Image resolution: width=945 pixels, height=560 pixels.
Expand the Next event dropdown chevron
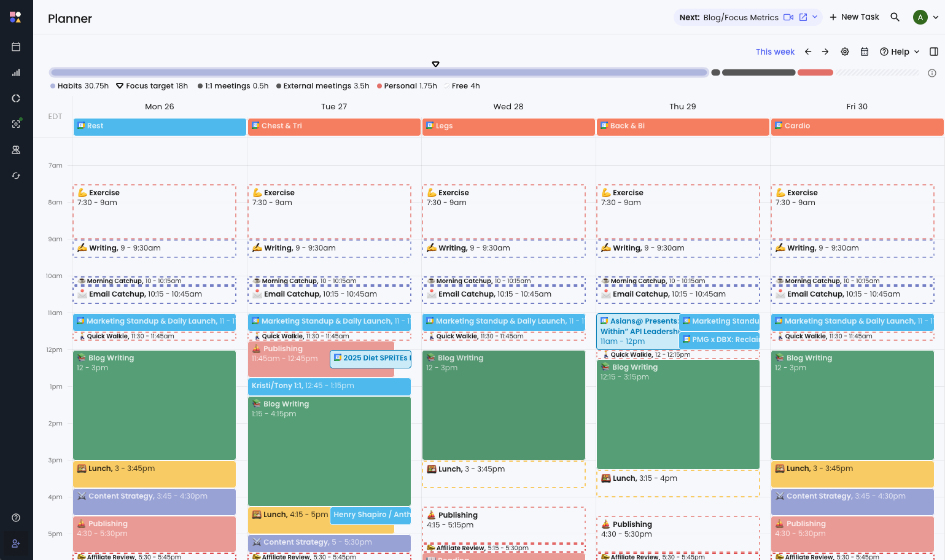(815, 17)
